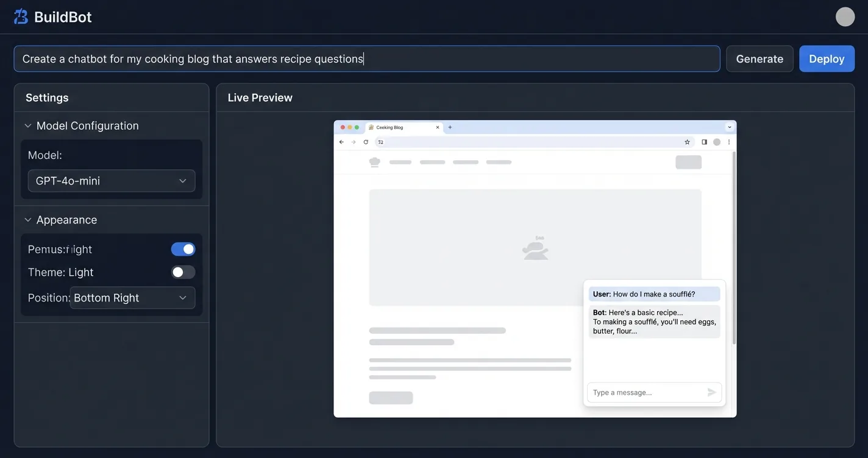This screenshot has width=868, height=458.
Task: Click the Generate button
Action: click(759, 58)
